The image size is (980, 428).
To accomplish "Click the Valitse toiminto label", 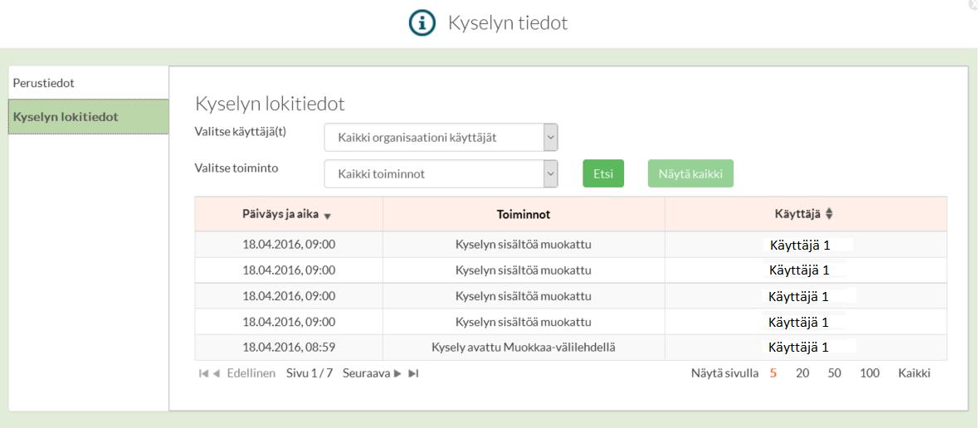I will point(236,168).
